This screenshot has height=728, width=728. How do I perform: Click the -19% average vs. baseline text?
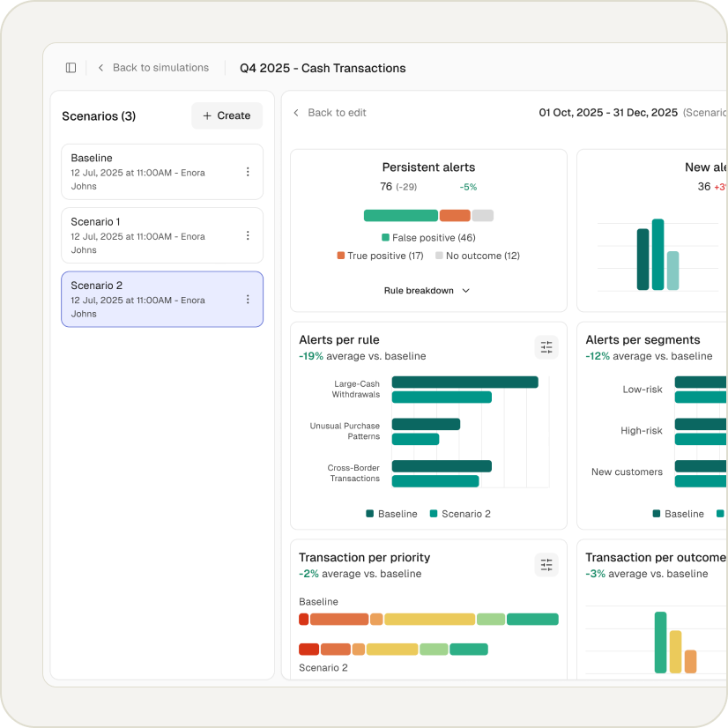coord(362,356)
